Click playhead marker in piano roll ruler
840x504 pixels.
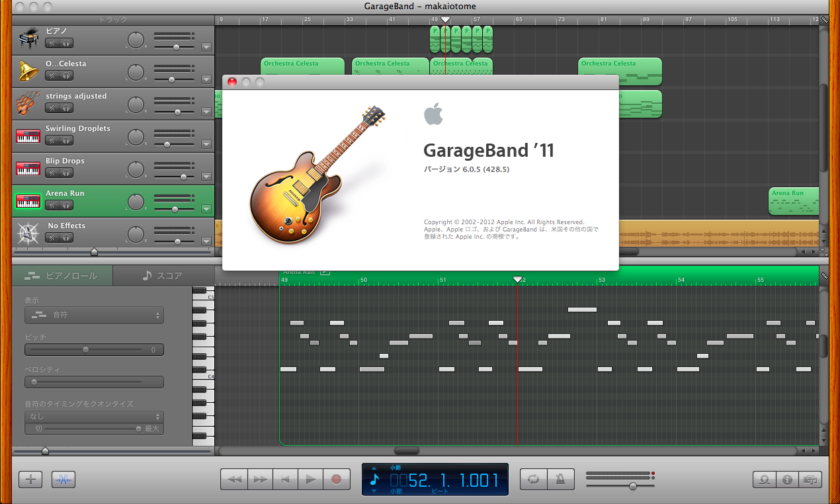point(518,280)
